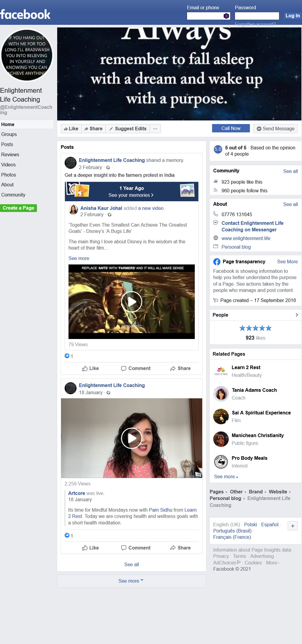Click the Learn 2 Rest page logo
The image size is (302, 644).
221,371
